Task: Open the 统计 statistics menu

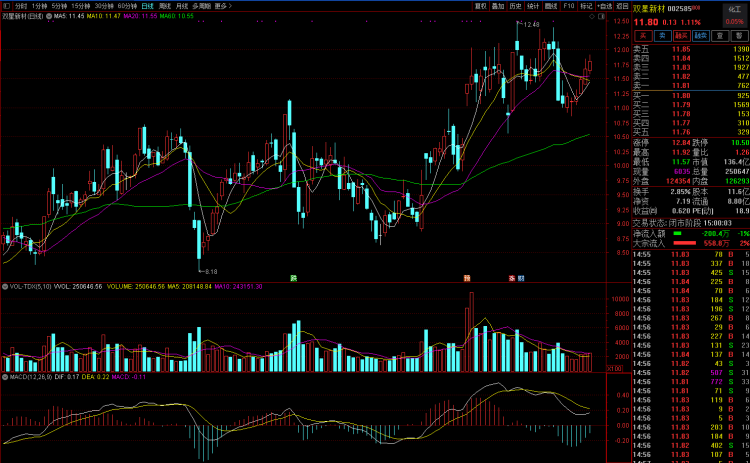Action: (532, 6)
